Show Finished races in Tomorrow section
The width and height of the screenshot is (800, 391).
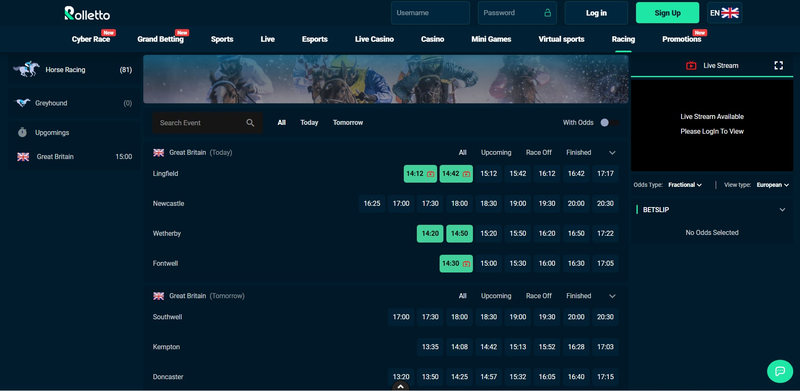[x=579, y=296]
